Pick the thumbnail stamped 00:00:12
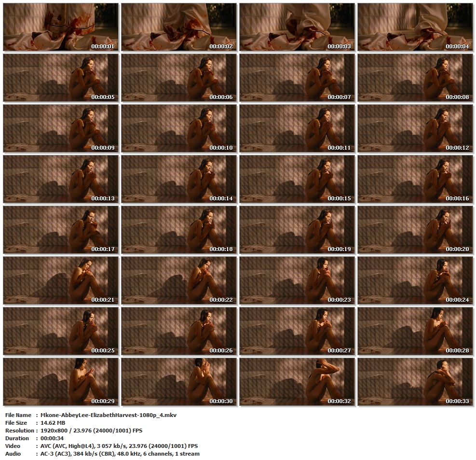 click(415, 128)
